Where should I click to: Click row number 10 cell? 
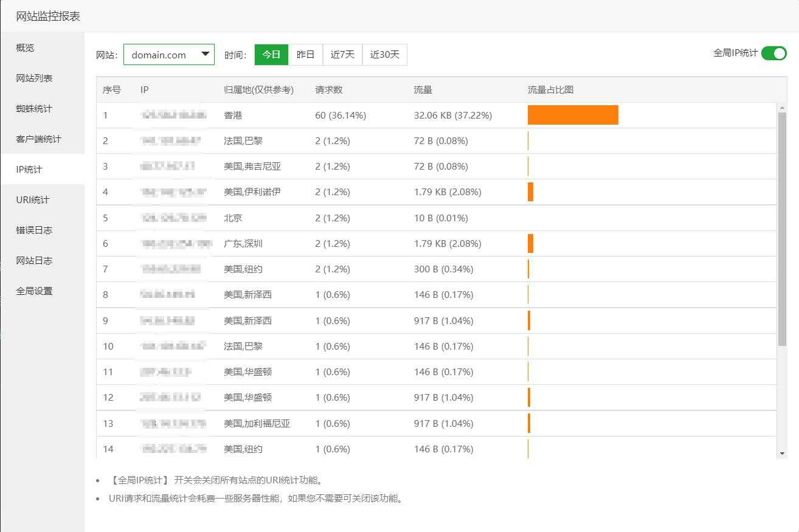pyautogui.click(x=108, y=347)
